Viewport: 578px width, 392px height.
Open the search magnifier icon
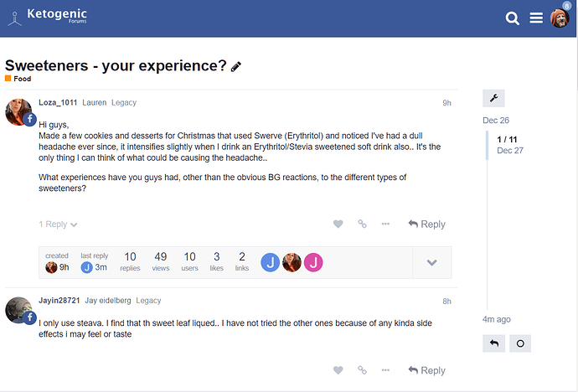(513, 18)
